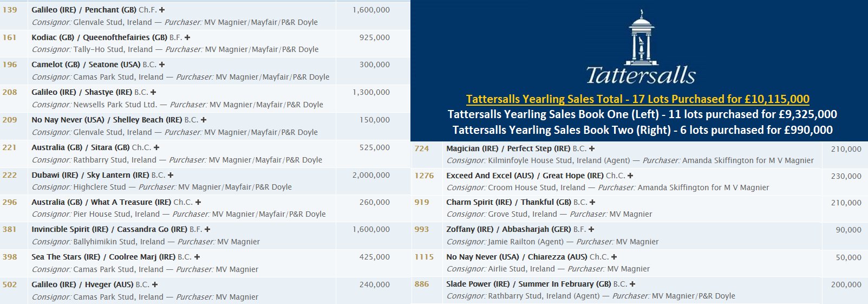The height and width of the screenshot is (304, 868).
Task: Expand plus icon for Galileo / Hveger lot
Action: 155,285
